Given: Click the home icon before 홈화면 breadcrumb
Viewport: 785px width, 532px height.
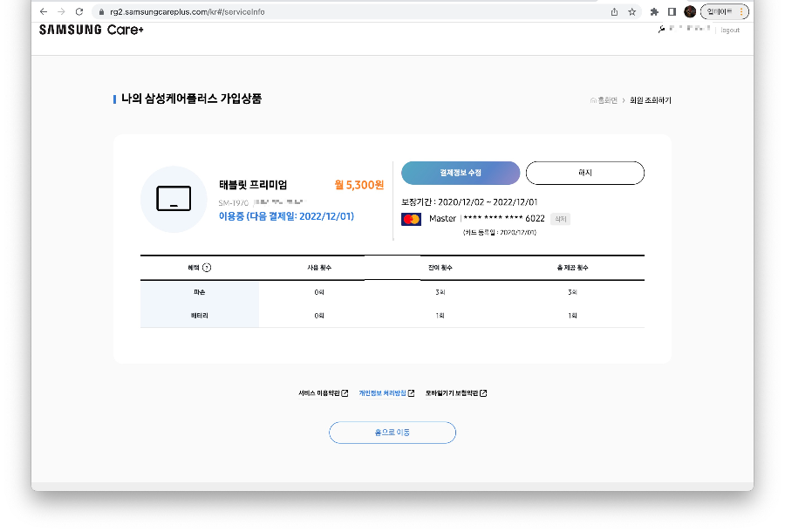Looking at the screenshot, I should [x=593, y=100].
